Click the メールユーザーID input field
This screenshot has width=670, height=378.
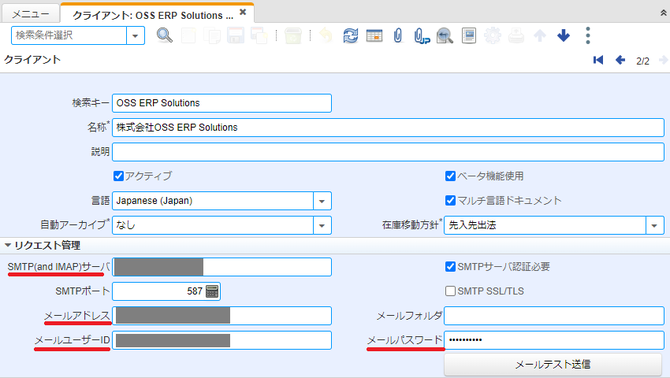click(222, 340)
